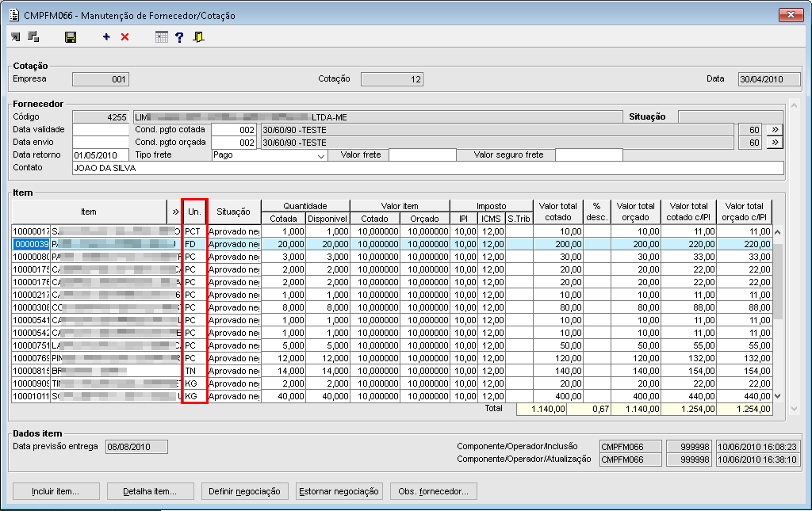This screenshot has height=511, width=812.
Task: Click the first arrow icon in the toolbar
Action: [x=16, y=37]
